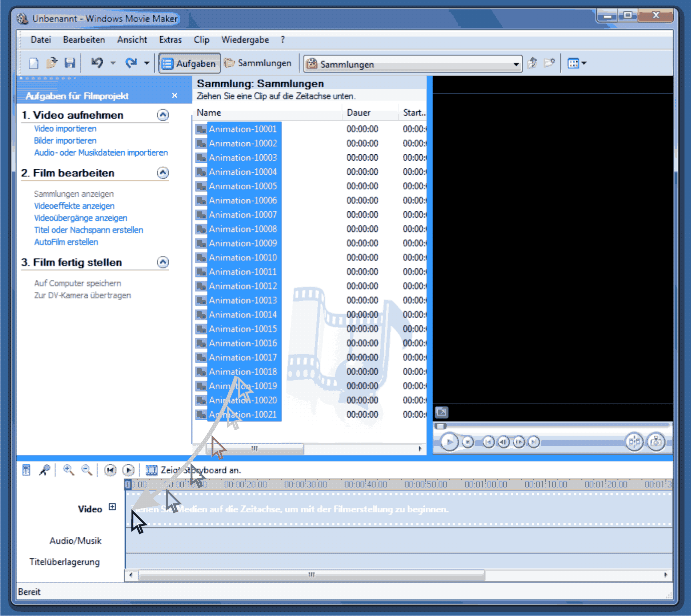Click the new collection folder icon

[550, 63]
